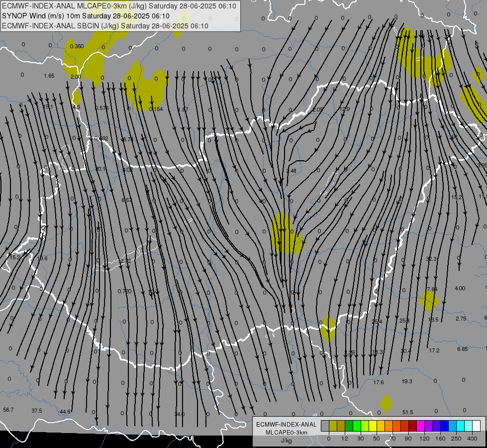
Task: Click the map value 37.5
Action: 37,411
